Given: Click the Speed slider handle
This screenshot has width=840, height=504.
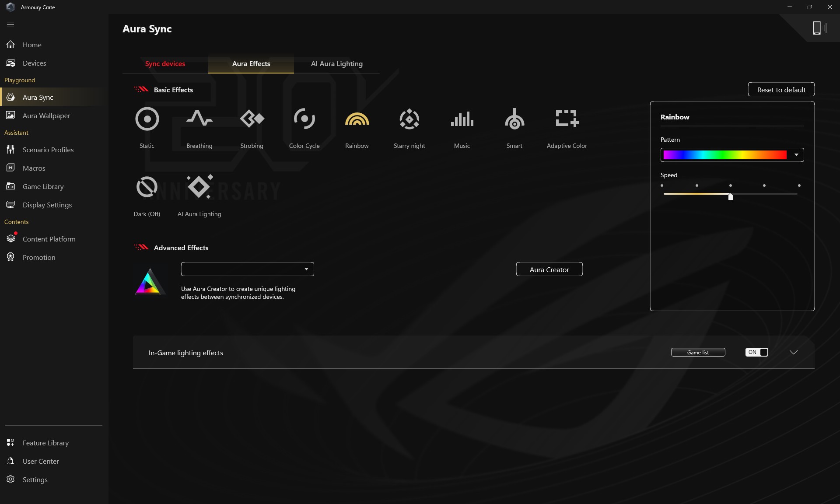Looking at the screenshot, I should point(731,196).
